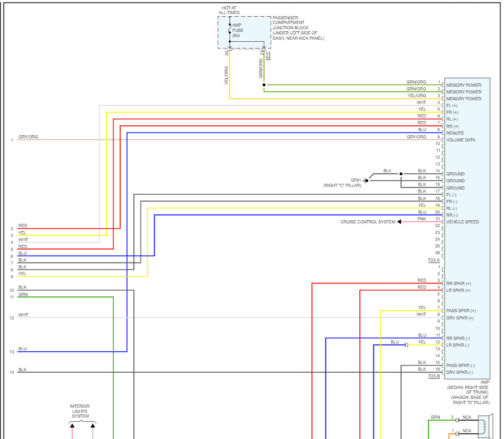Click the 'PNK' wire color label
The height and width of the screenshot is (439, 504).
click(x=421, y=219)
